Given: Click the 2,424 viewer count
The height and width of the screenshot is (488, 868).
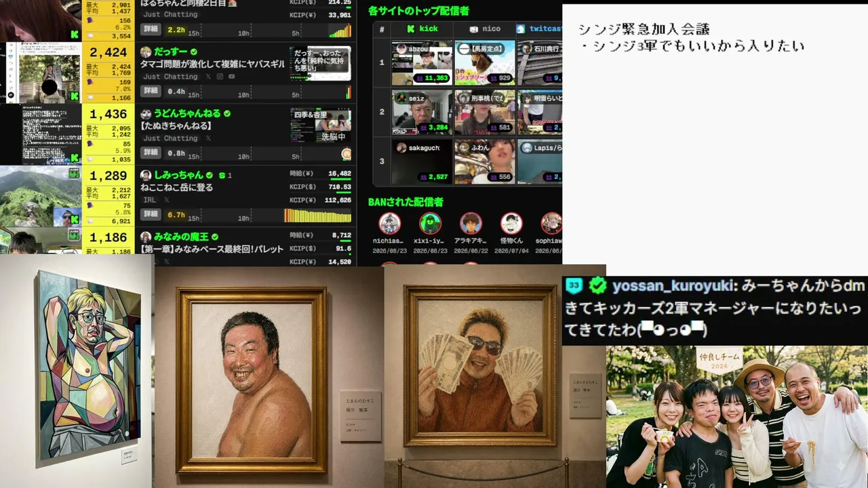Looking at the screenshot, I should (x=108, y=52).
